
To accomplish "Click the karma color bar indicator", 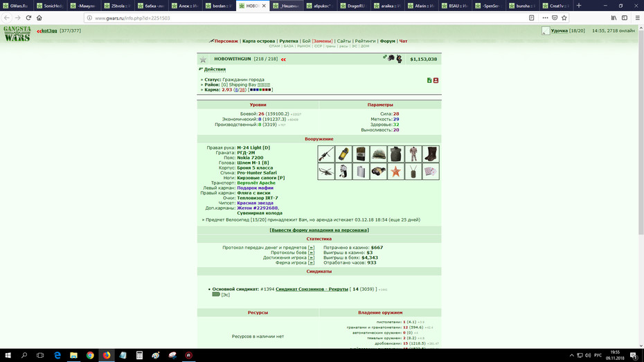I will [x=260, y=90].
